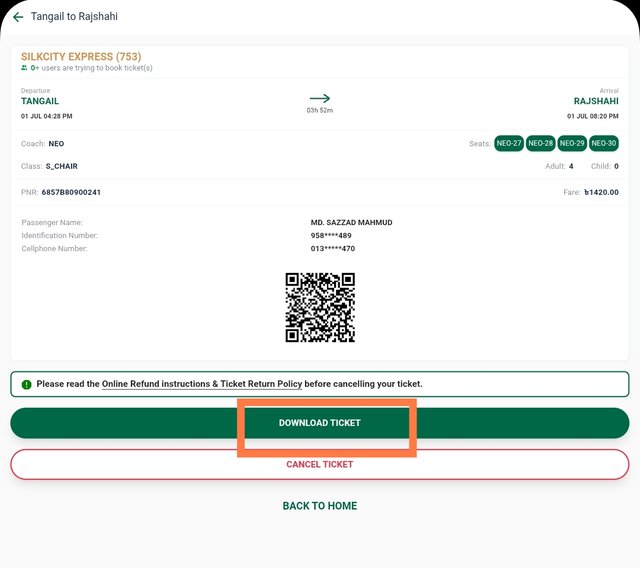Tap Back to Home
The width and height of the screenshot is (640, 568).
[320, 506]
